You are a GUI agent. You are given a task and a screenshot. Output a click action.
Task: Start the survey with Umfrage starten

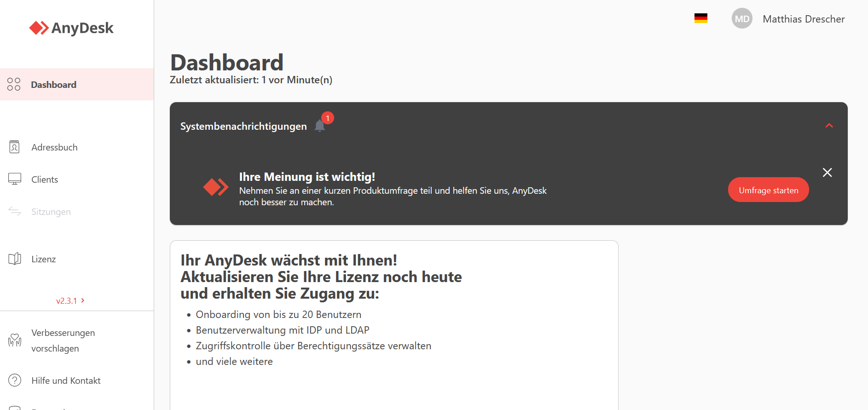tap(769, 190)
